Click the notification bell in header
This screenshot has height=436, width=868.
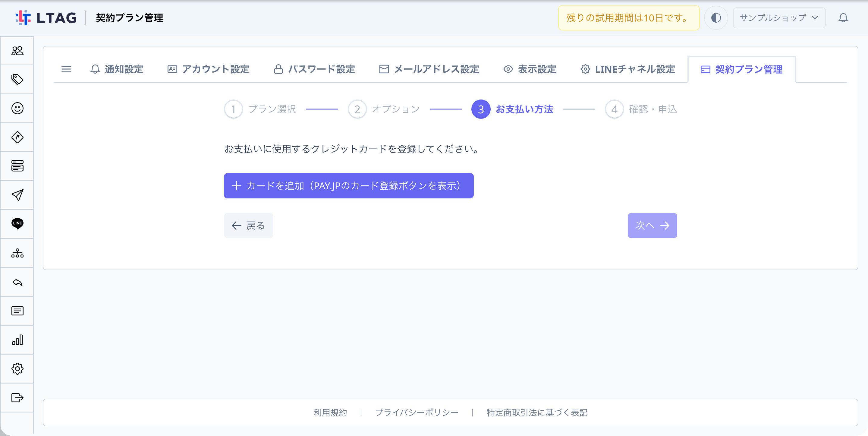pos(843,17)
